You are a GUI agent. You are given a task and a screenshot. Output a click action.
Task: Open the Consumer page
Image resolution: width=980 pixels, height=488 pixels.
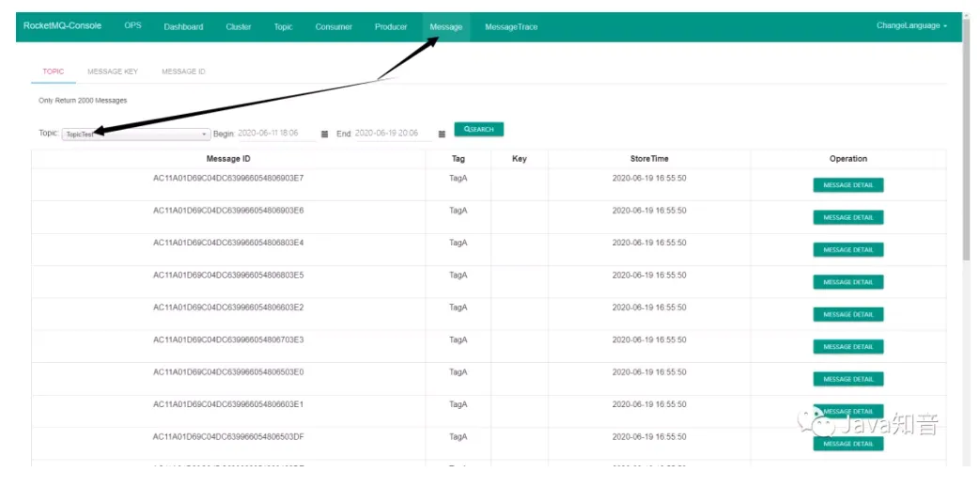tap(334, 27)
